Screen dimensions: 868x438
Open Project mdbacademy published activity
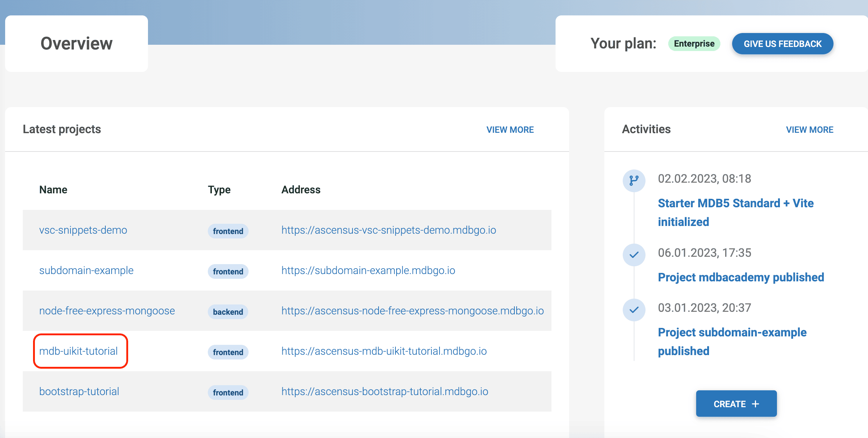741,277
